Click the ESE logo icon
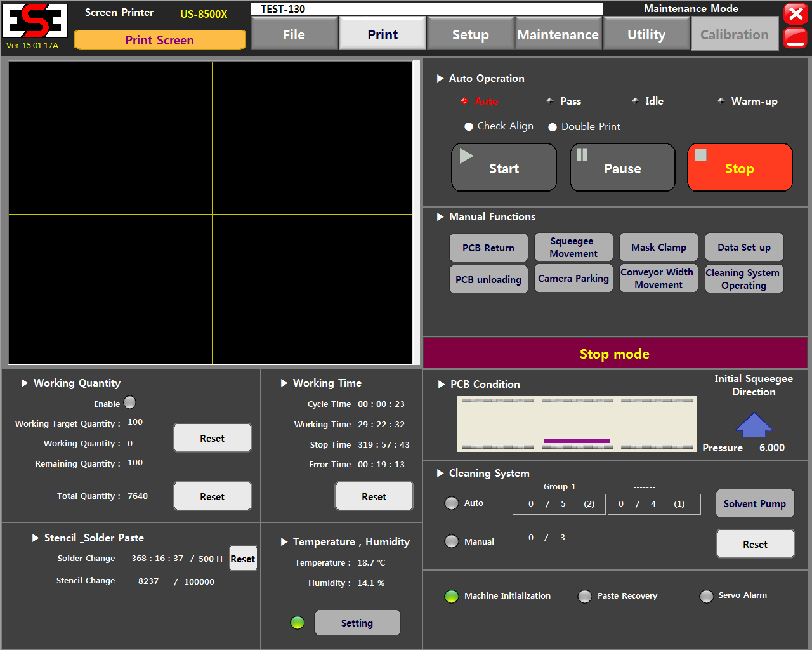 35,22
